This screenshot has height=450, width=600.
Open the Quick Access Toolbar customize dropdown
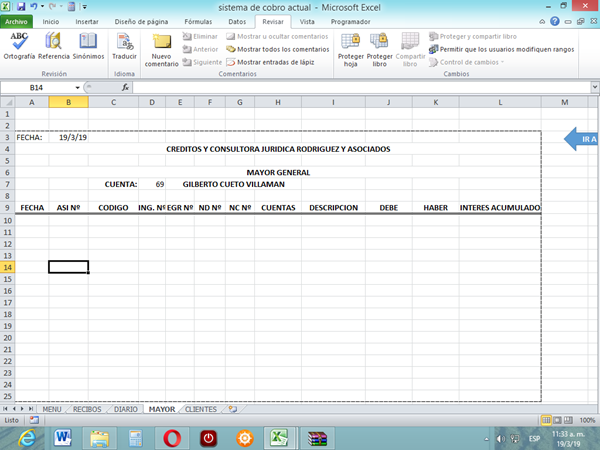point(84,7)
